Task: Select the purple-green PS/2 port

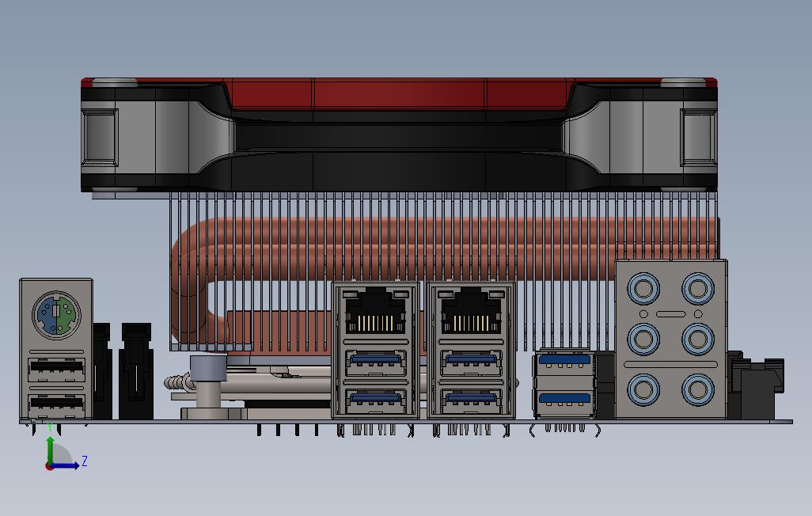Action: point(56,315)
